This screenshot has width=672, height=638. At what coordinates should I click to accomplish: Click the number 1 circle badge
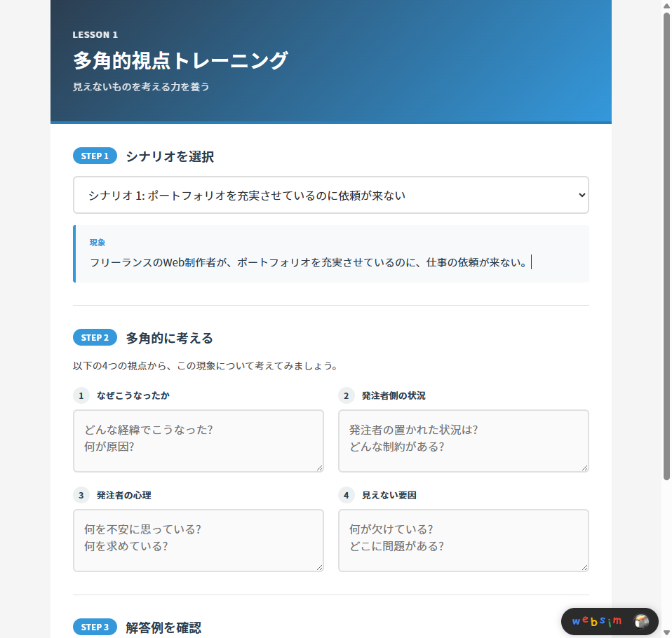[81, 396]
